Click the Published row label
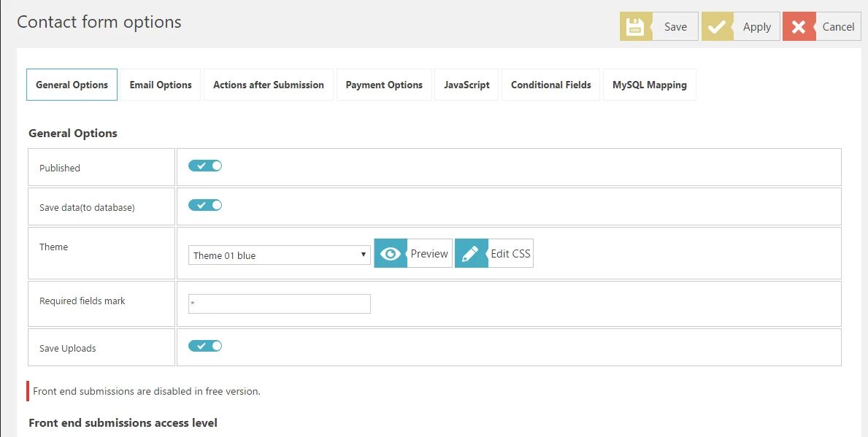This screenshot has width=868, height=437. click(x=60, y=169)
